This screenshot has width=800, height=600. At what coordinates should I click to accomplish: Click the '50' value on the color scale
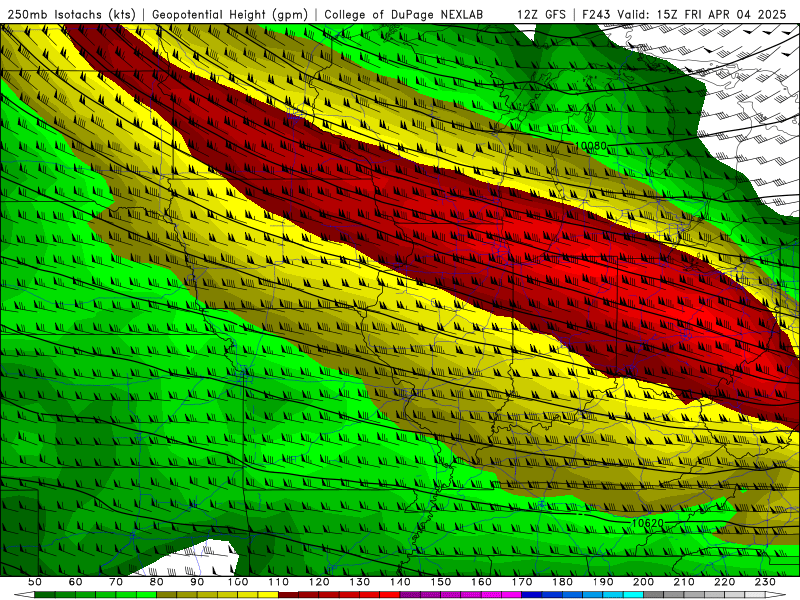(34, 582)
